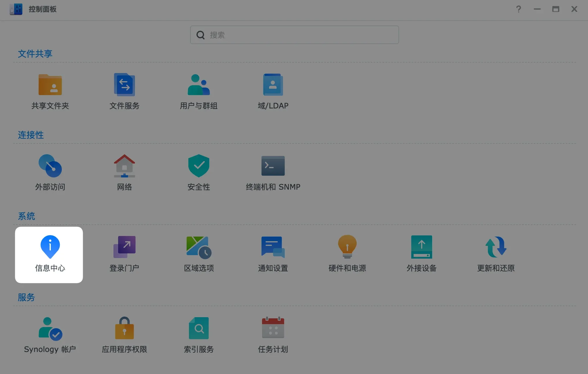Viewport: 588px width, 374px height.
Task: Open the 通知设置 notification settings icon
Action: [273, 247]
